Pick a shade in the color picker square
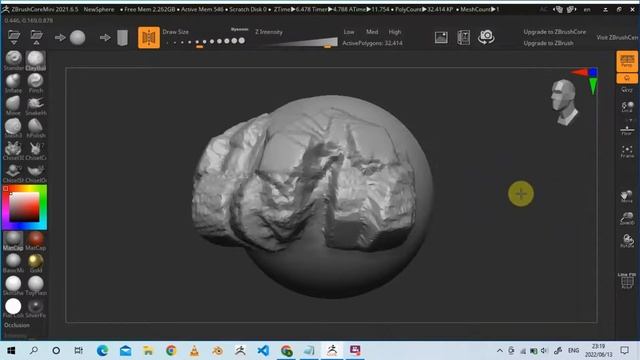 24,207
